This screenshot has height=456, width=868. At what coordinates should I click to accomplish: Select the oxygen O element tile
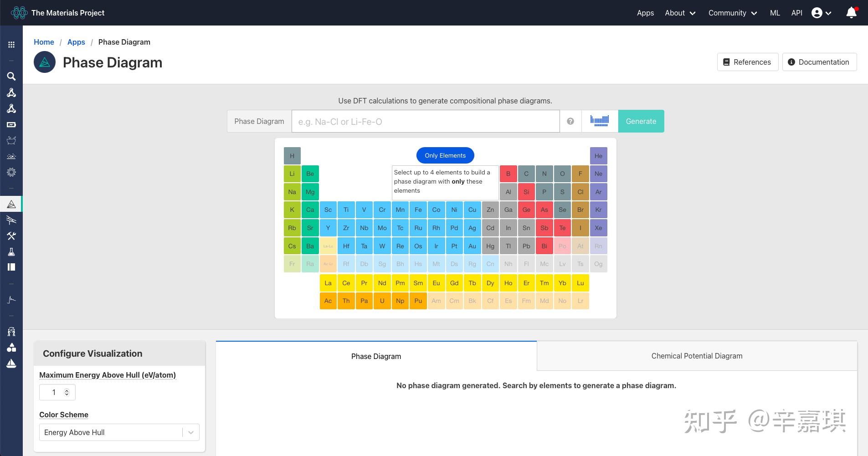point(562,174)
